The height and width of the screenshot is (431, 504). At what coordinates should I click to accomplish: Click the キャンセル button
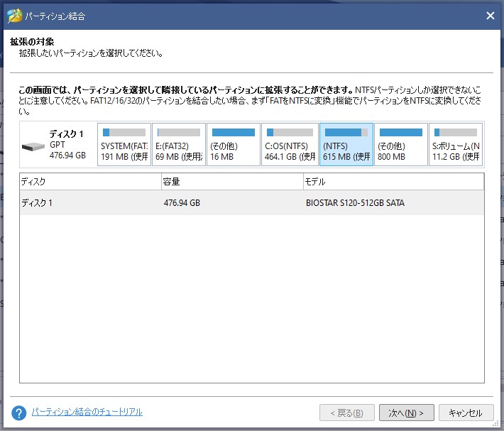[x=466, y=413]
